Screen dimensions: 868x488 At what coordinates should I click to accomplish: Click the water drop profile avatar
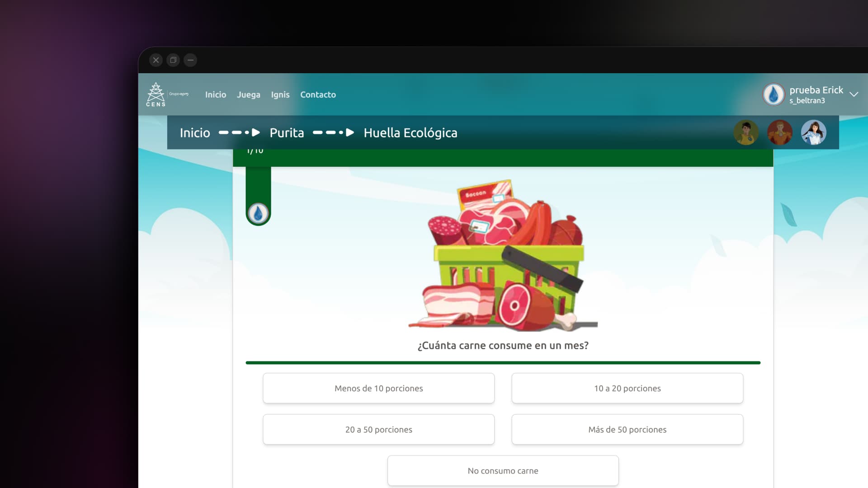(774, 94)
